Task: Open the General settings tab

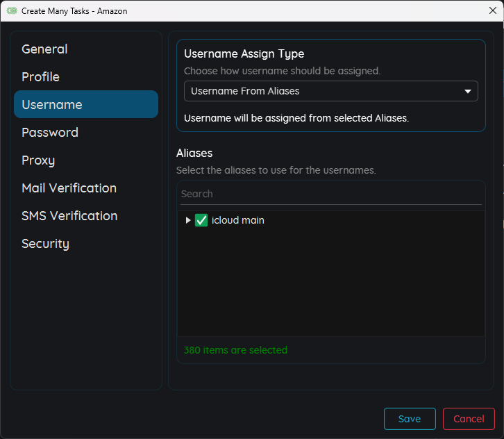Action: (44, 49)
